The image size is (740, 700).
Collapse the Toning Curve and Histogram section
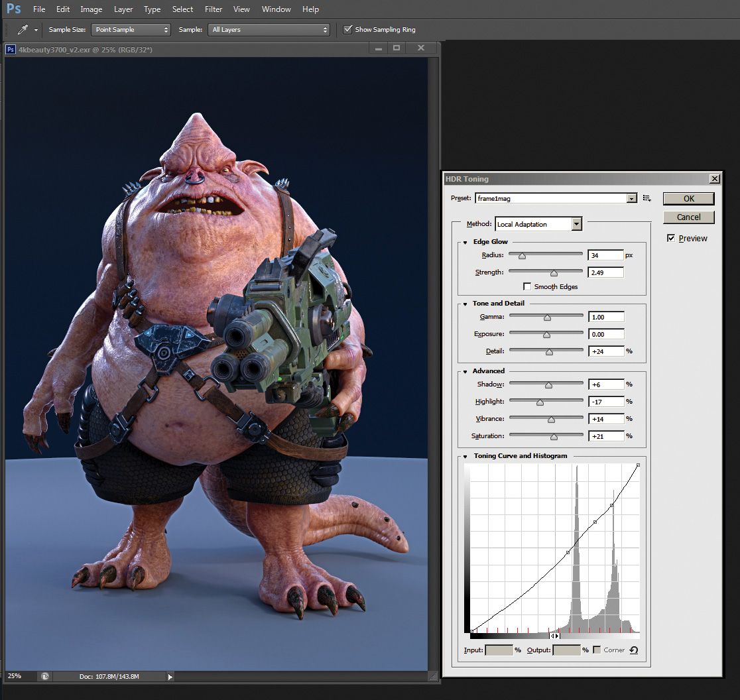[x=465, y=456]
